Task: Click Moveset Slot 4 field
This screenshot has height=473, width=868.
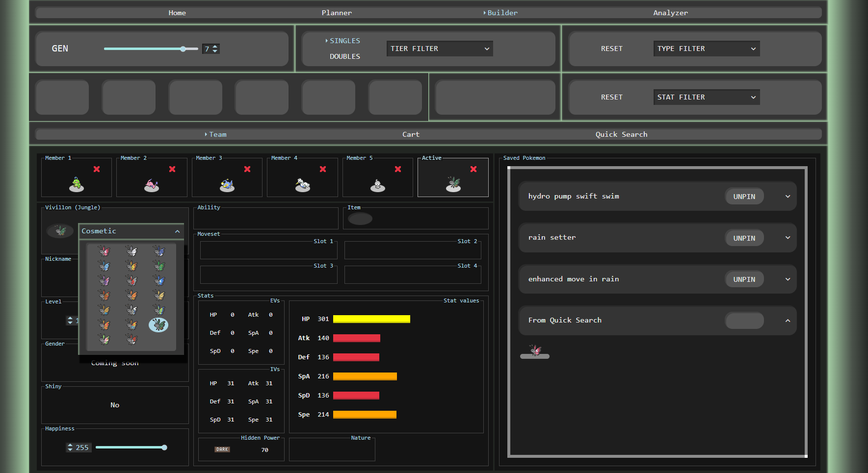Action: (x=413, y=274)
